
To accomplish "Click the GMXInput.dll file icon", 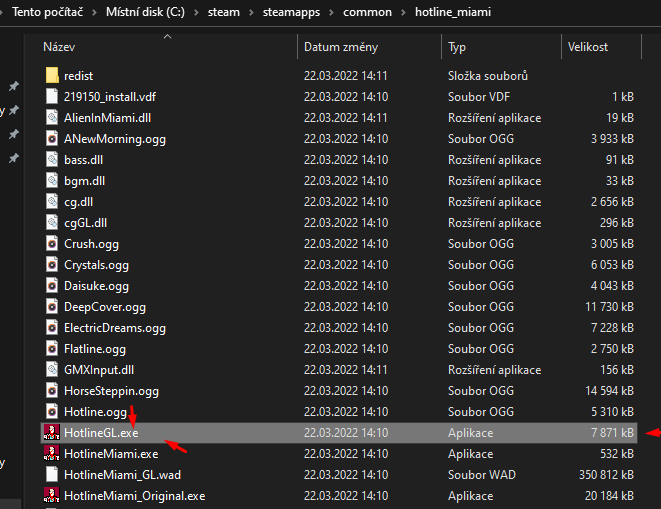I will (x=52, y=370).
